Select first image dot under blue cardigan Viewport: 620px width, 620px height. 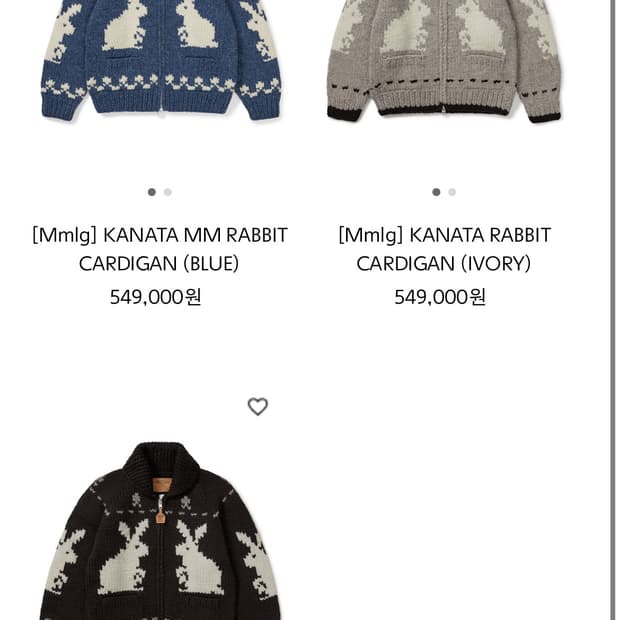pos(152,192)
